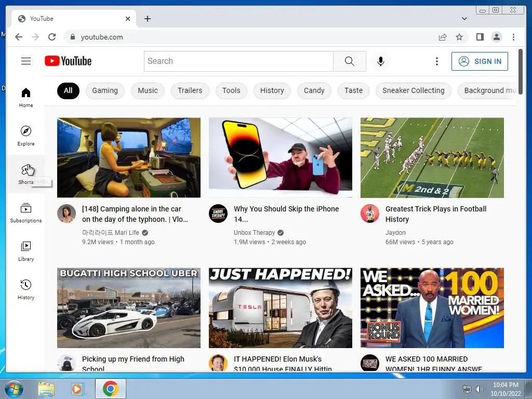Image resolution: width=532 pixels, height=399 pixels.
Task: Open the Mari Life channel name link
Action: (x=111, y=232)
